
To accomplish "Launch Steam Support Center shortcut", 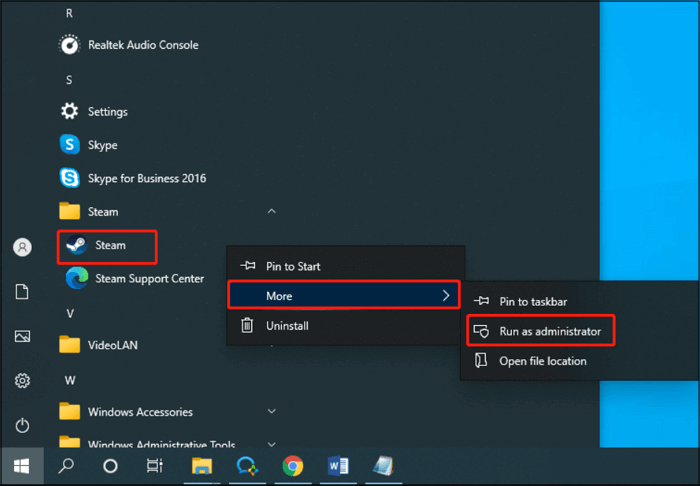I will (x=148, y=279).
